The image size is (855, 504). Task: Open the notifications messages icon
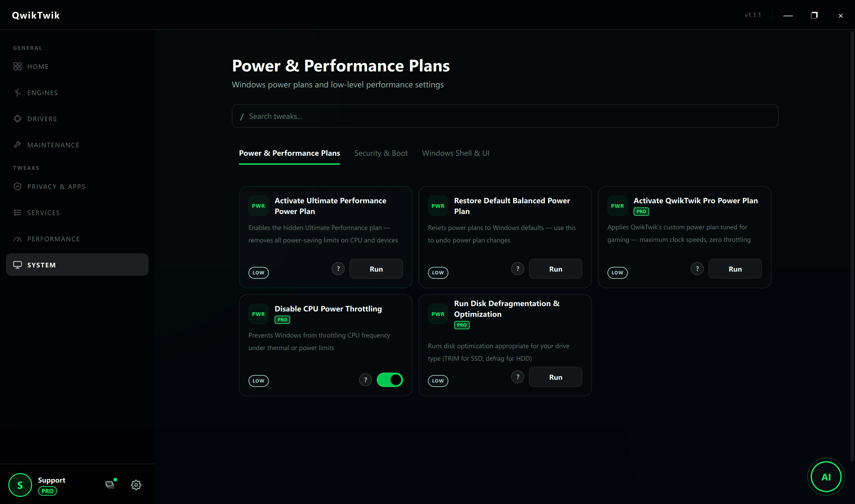110,485
